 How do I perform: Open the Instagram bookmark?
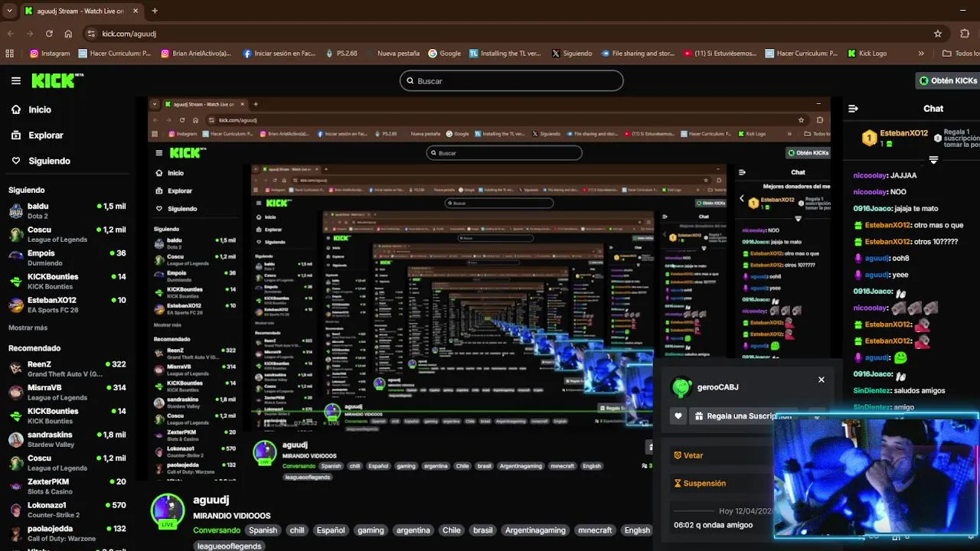[x=50, y=54]
